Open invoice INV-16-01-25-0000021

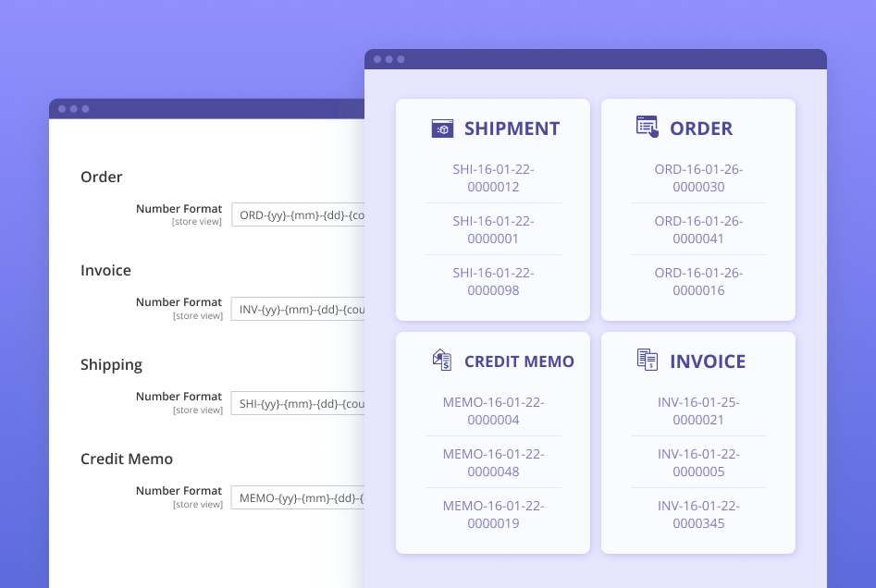699,411
